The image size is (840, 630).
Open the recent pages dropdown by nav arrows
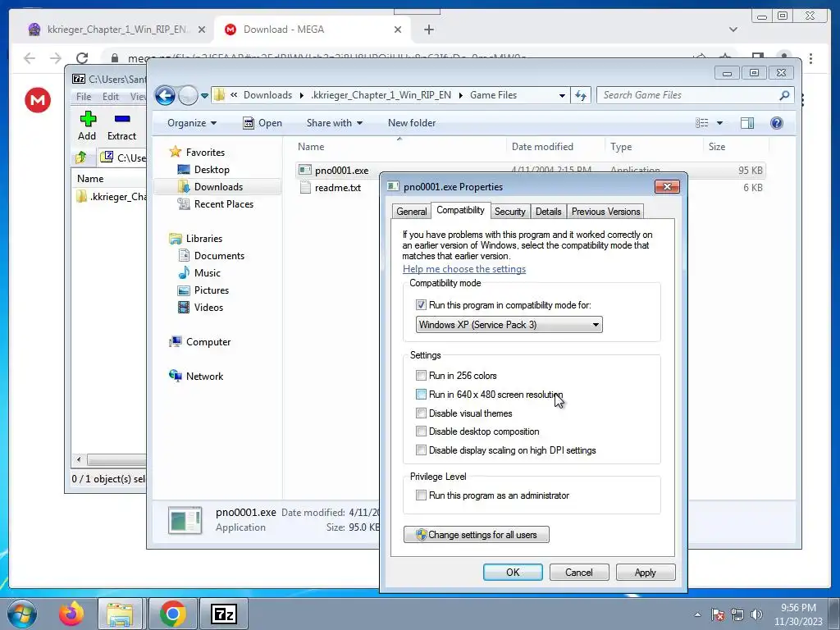click(x=204, y=96)
